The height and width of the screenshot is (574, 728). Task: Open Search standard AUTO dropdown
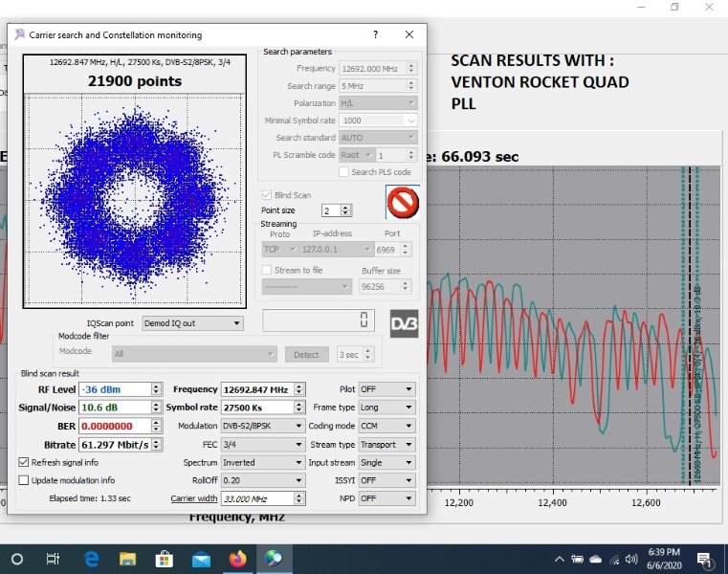[378, 138]
